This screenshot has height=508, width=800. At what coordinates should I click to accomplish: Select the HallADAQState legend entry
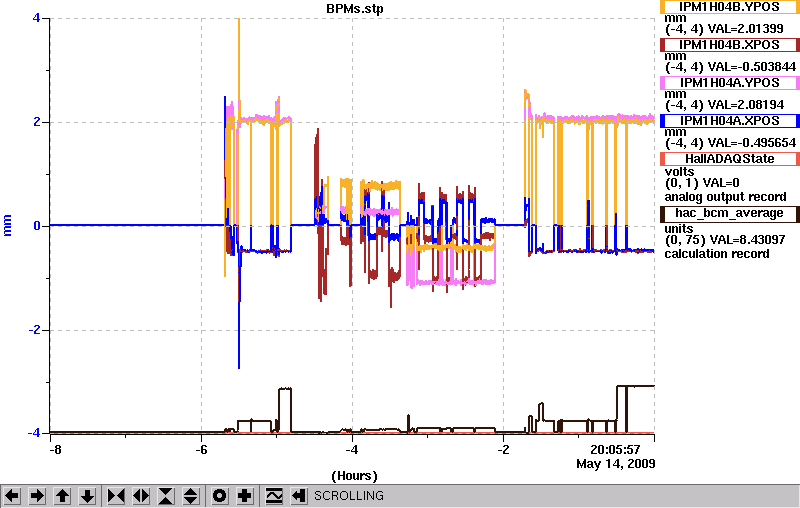pyautogui.click(x=730, y=159)
